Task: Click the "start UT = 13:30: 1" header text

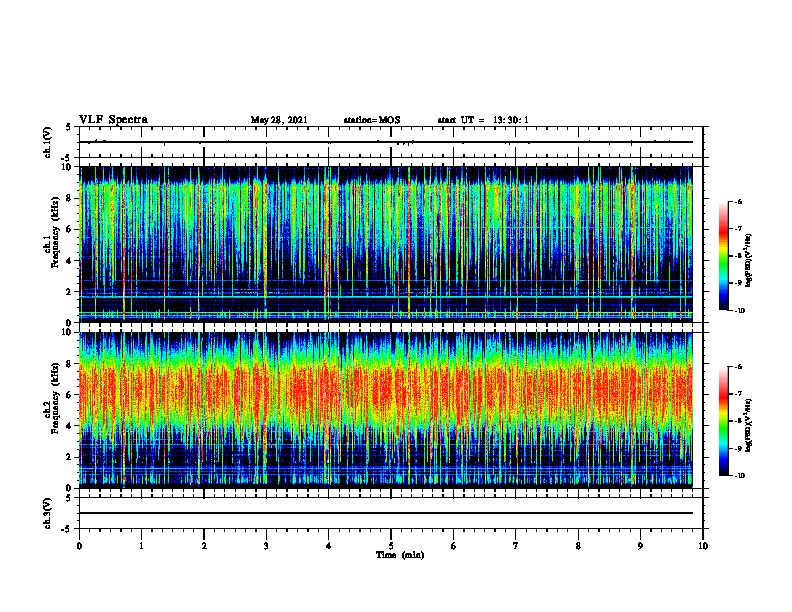Action: (483, 120)
